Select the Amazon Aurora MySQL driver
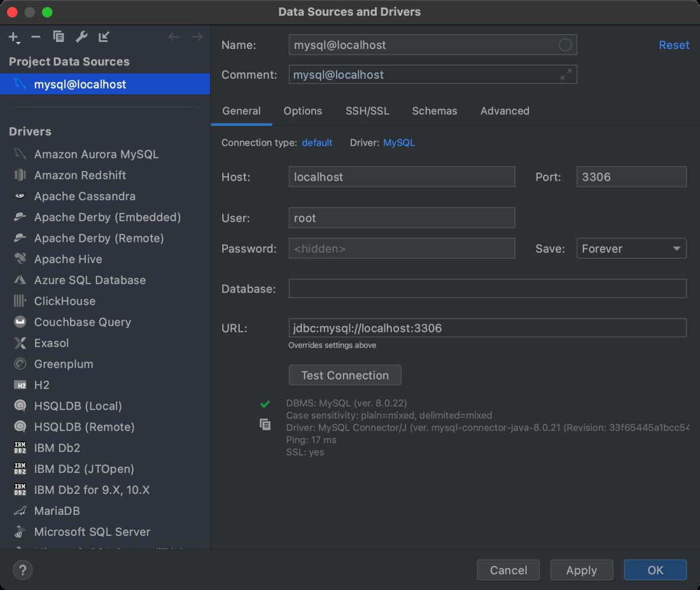Viewport: 700px width, 590px height. [105, 154]
